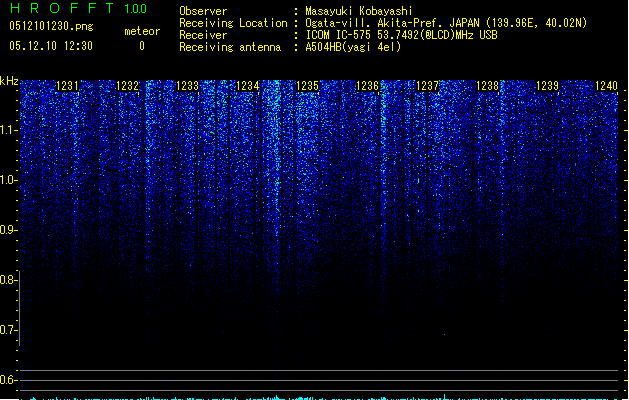Click the 0.9 kHz axis tick label
Viewport: 629px width, 400px height.
pos(8,230)
